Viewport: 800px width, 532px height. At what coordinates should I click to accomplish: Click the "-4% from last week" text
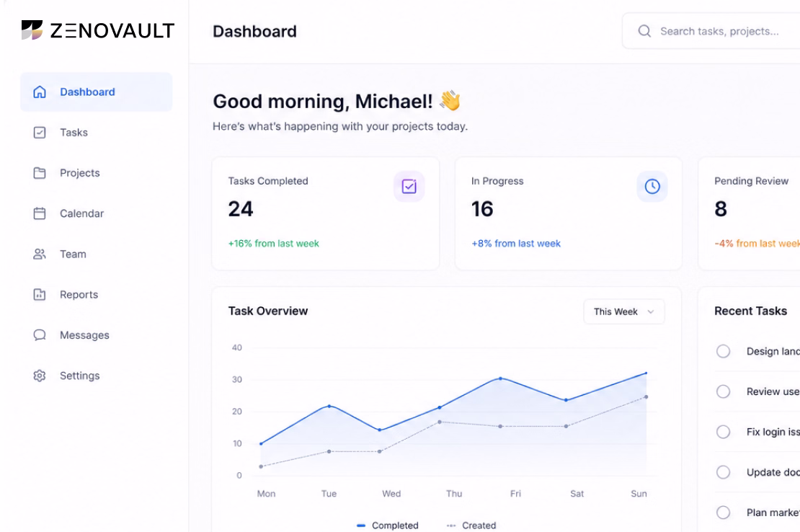pyautogui.click(x=757, y=244)
